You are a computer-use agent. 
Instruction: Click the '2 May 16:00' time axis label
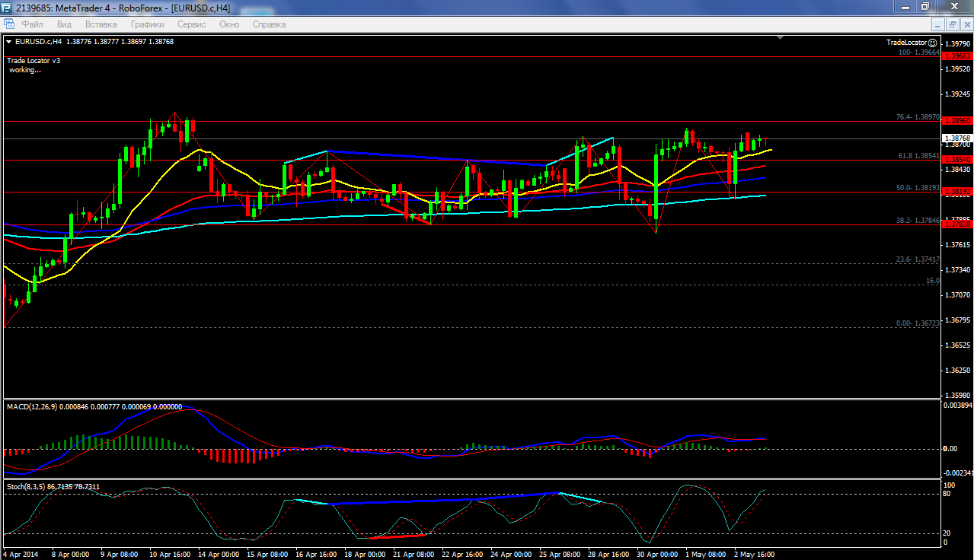(754, 555)
